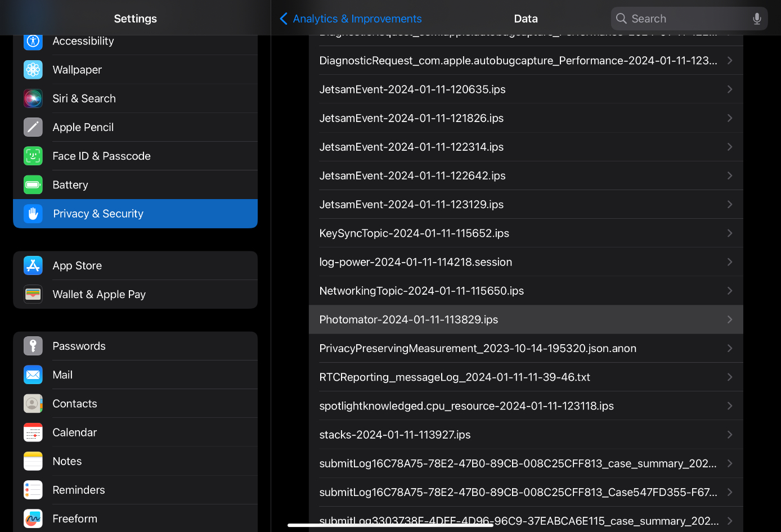781x532 pixels.
Task: Click the Face ID & Passcode icon
Action: [33, 156]
